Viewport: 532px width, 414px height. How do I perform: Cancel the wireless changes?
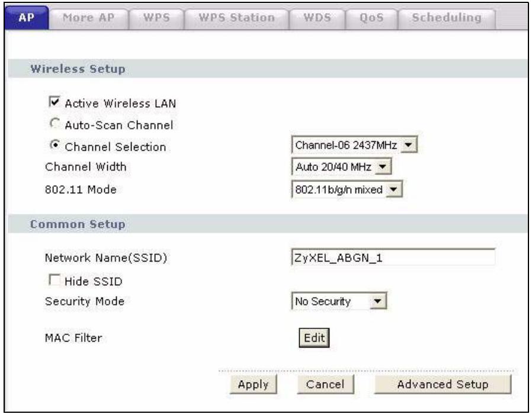tap(325, 384)
